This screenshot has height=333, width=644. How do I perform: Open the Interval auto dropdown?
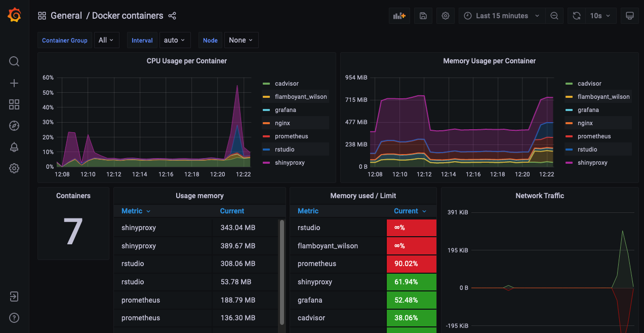pyautogui.click(x=175, y=40)
